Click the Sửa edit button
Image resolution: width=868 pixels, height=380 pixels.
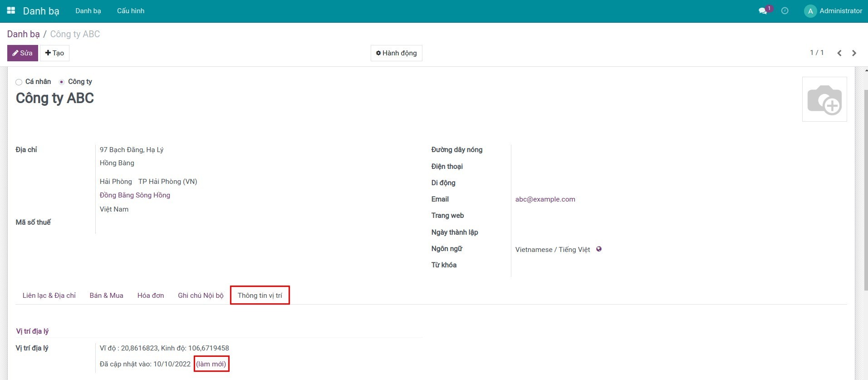click(x=22, y=53)
